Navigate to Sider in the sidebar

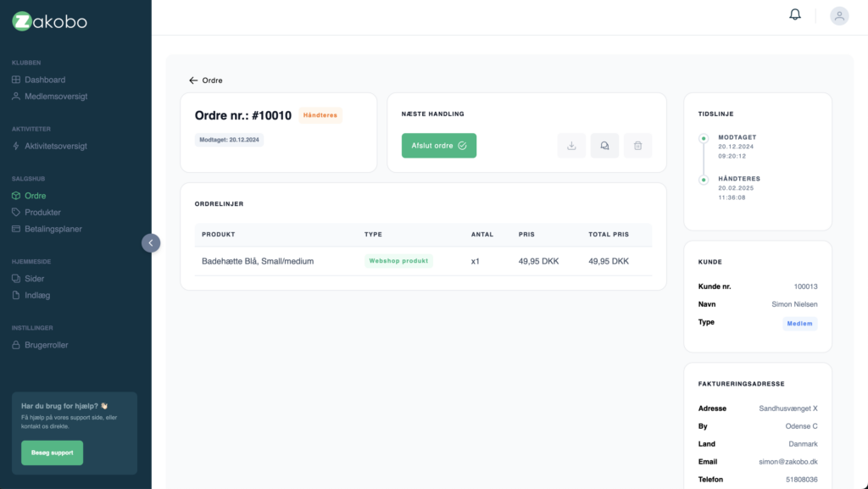click(x=34, y=278)
